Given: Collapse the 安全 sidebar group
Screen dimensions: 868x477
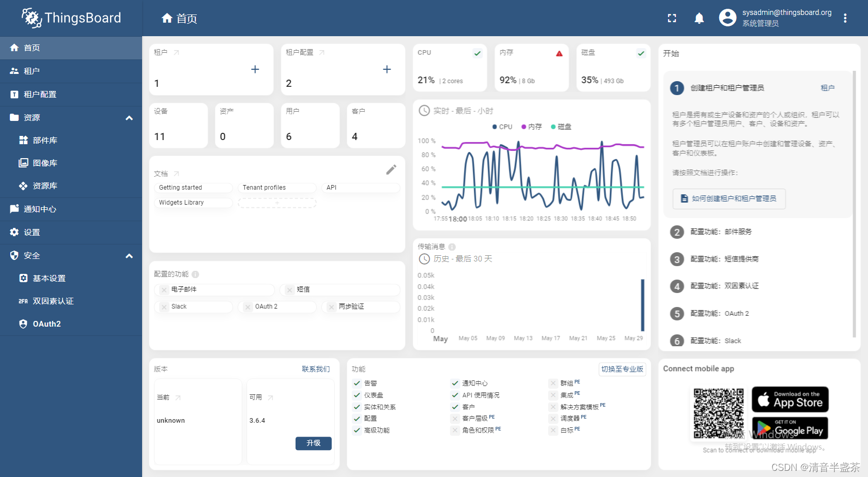Looking at the screenshot, I should click(x=129, y=255).
